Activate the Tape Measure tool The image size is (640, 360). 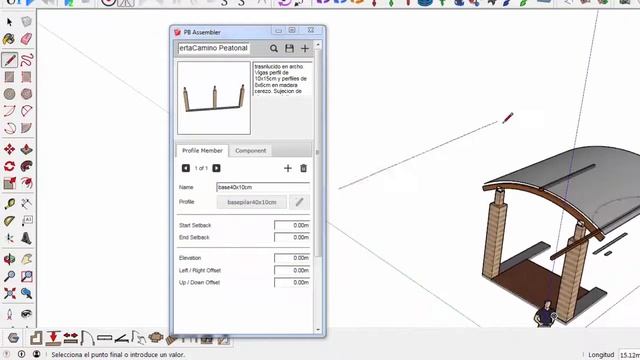[x=9, y=204]
